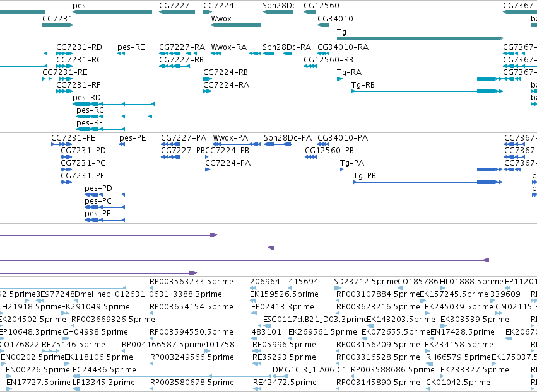Viewport: 537px width, 392px height.
Task: Open protein CG7231-PF label
Action: (x=82, y=176)
